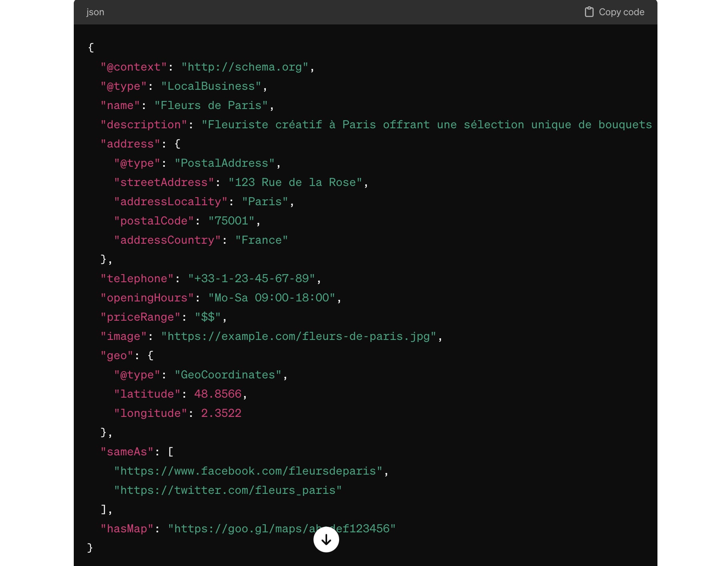
Task: Click the "description" key
Action: 144,125
